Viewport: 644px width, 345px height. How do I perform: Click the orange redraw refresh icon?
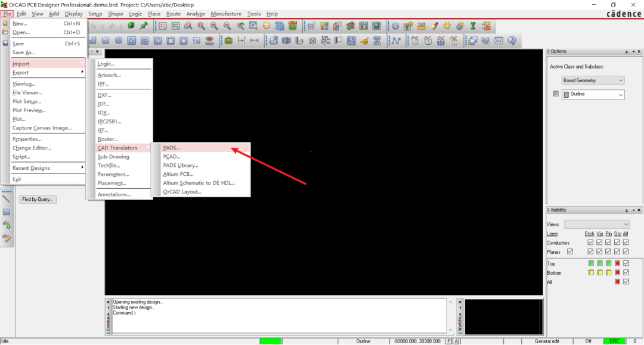[267, 26]
